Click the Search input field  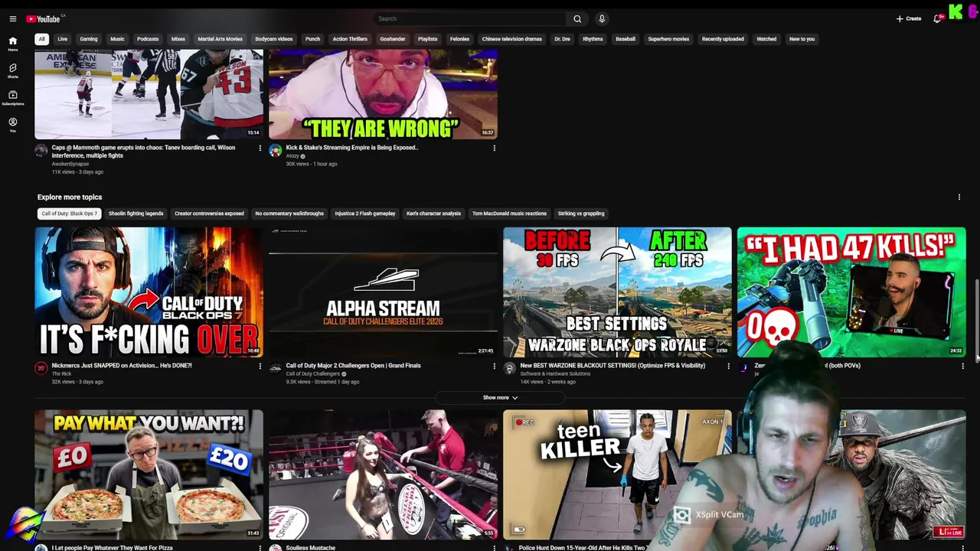[469, 19]
